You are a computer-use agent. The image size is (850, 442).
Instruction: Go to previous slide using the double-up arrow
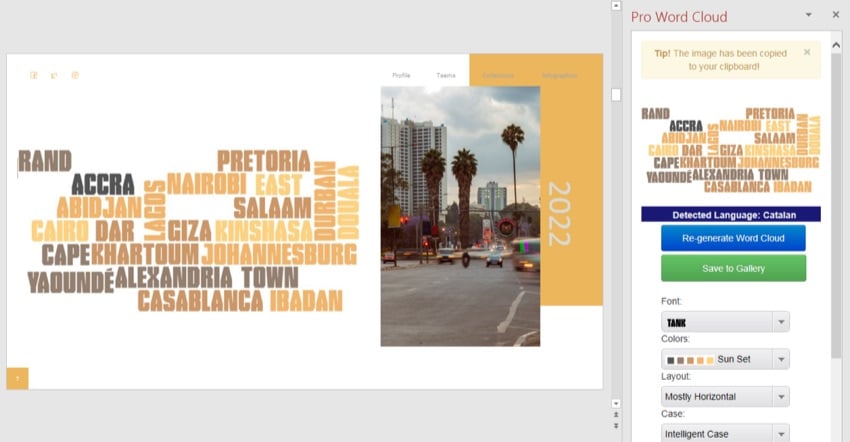click(x=616, y=414)
